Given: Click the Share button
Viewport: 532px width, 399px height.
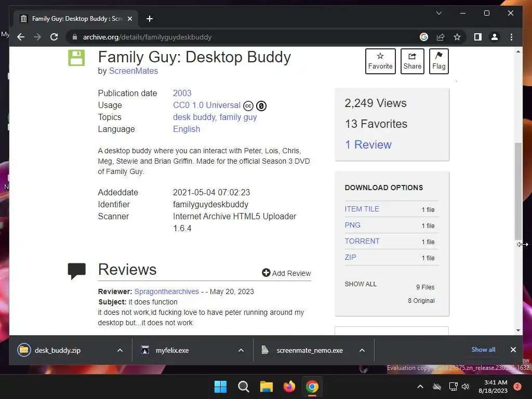Looking at the screenshot, I should click(412, 61).
